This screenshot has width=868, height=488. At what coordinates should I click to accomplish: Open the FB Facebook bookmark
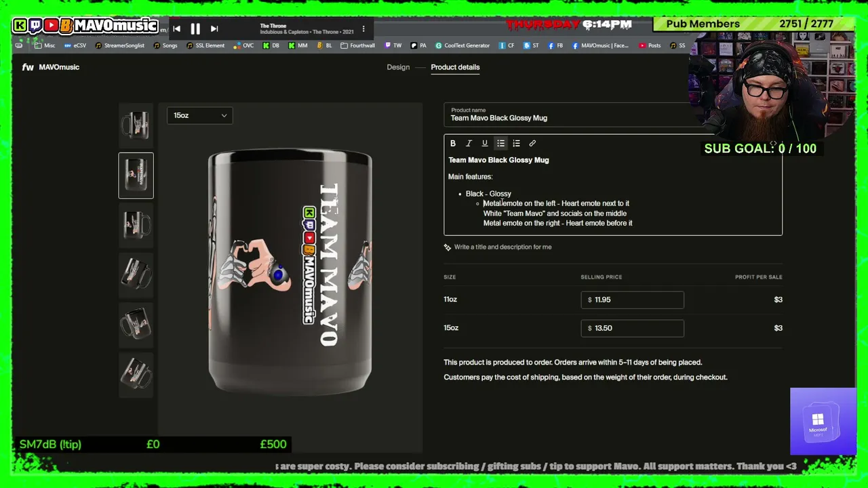[556, 45]
